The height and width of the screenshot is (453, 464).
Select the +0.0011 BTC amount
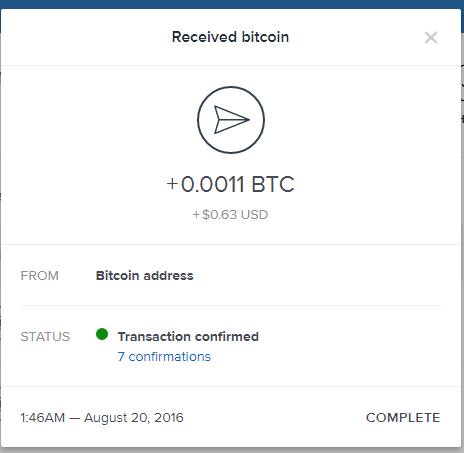231,184
